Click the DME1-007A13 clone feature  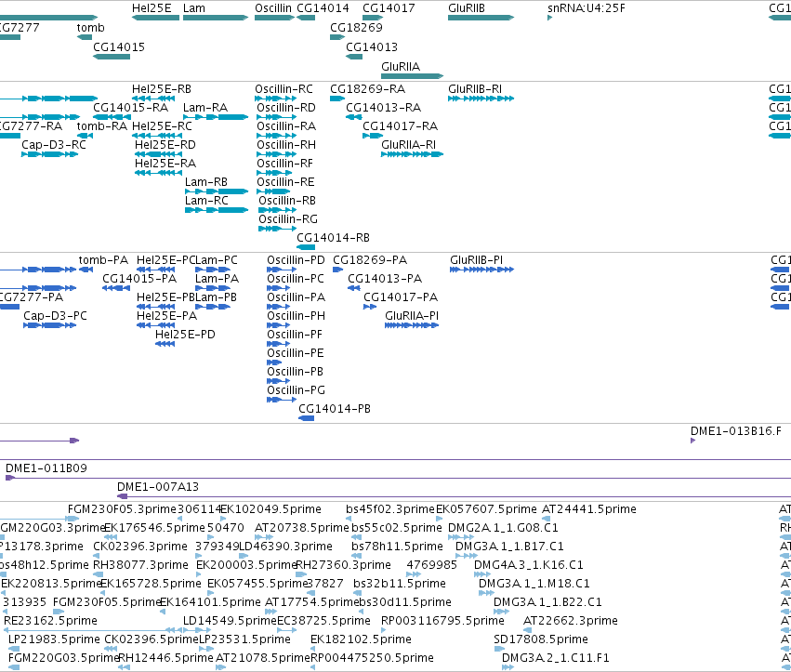pyautogui.click(x=454, y=496)
